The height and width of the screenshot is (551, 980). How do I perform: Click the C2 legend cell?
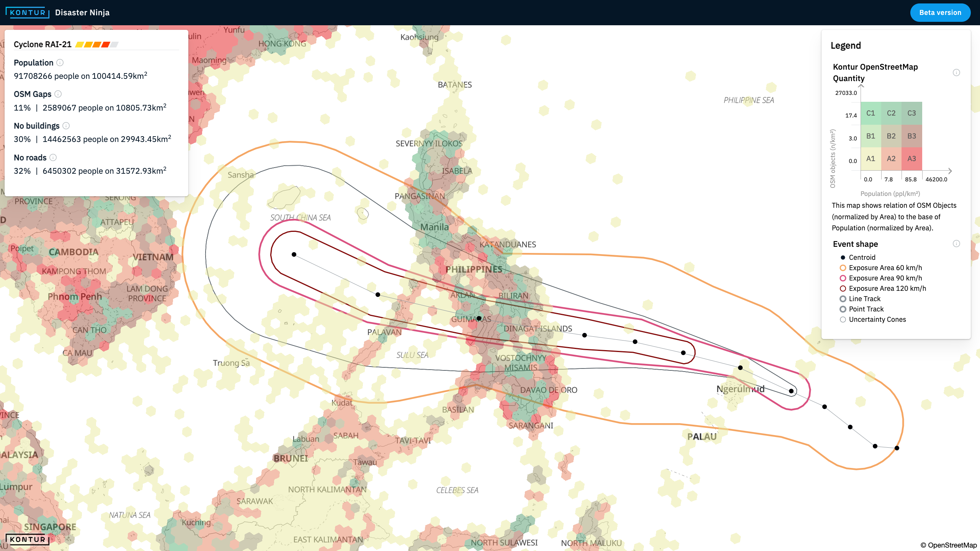891,113
